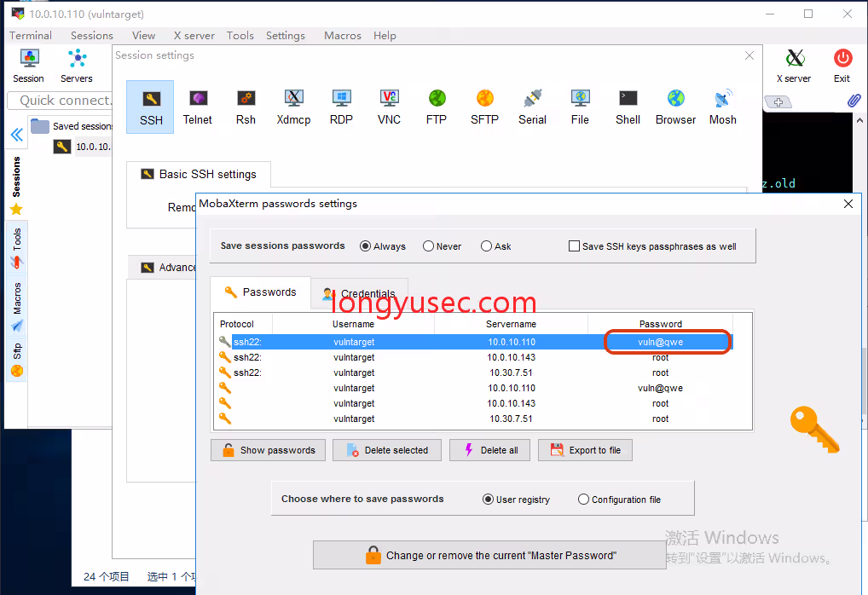Open the Terminal menu
Viewport: 868px width, 595px height.
coord(31,36)
